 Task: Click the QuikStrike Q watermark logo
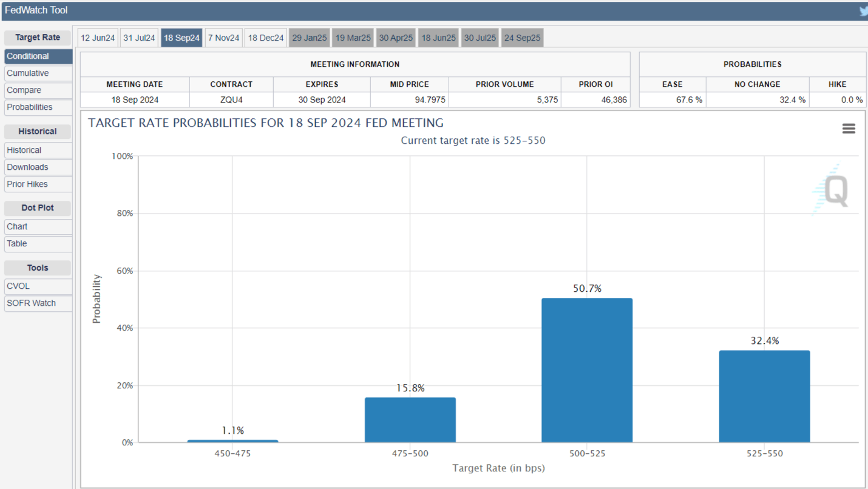pyautogui.click(x=830, y=191)
